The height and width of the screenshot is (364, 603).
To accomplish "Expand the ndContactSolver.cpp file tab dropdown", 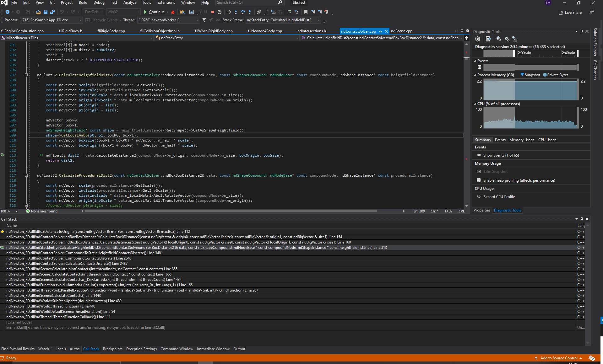I will pyautogui.click(x=462, y=30).
